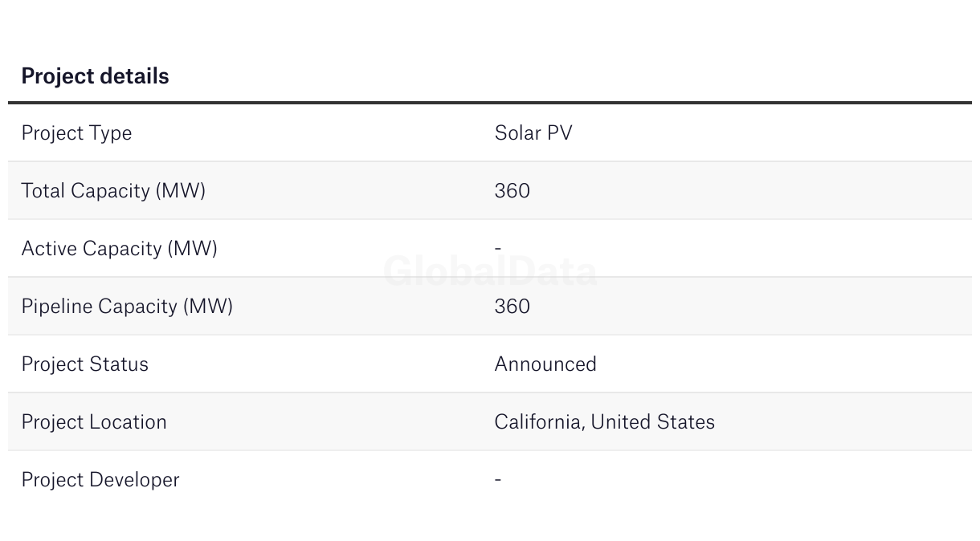Click the dash value for Active Capacity
The image size is (980, 541).
[x=498, y=249]
